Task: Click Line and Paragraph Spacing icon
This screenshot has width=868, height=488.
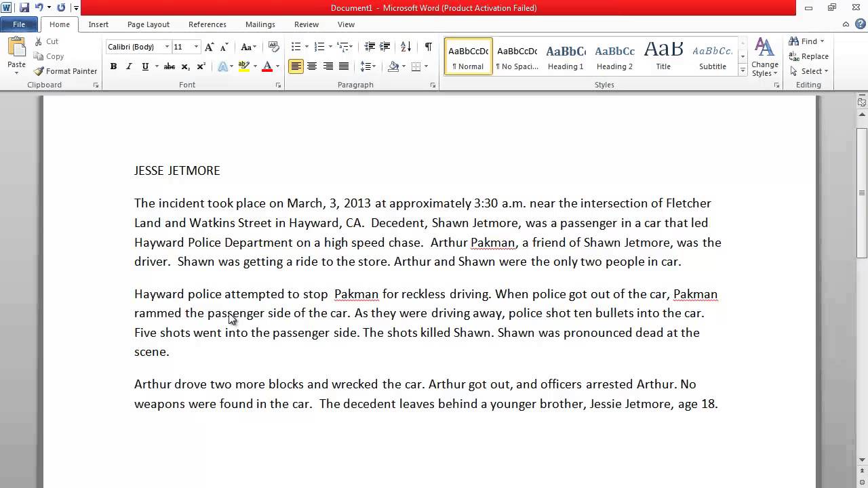Action: tap(365, 66)
